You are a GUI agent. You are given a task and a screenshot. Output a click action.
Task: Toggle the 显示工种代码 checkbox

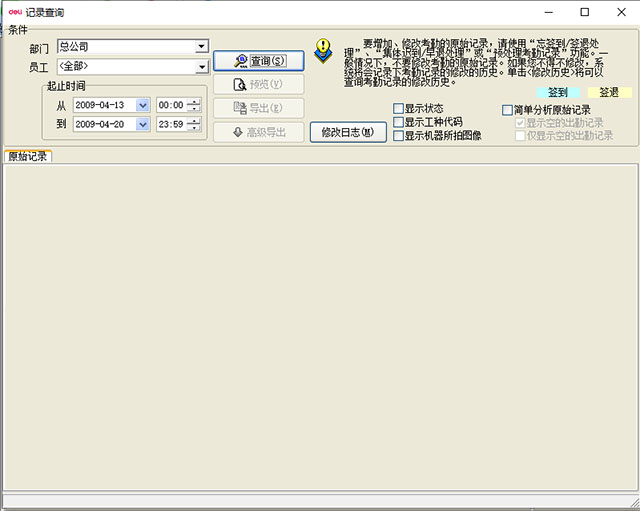[399, 122]
